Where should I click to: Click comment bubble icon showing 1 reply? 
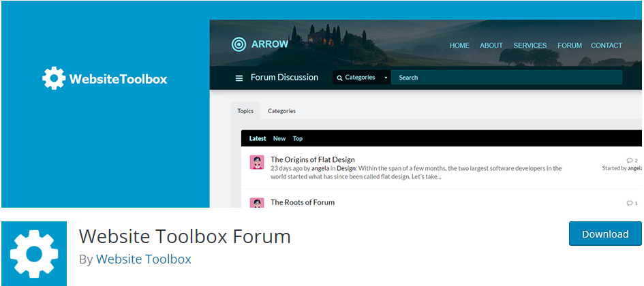point(629,203)
